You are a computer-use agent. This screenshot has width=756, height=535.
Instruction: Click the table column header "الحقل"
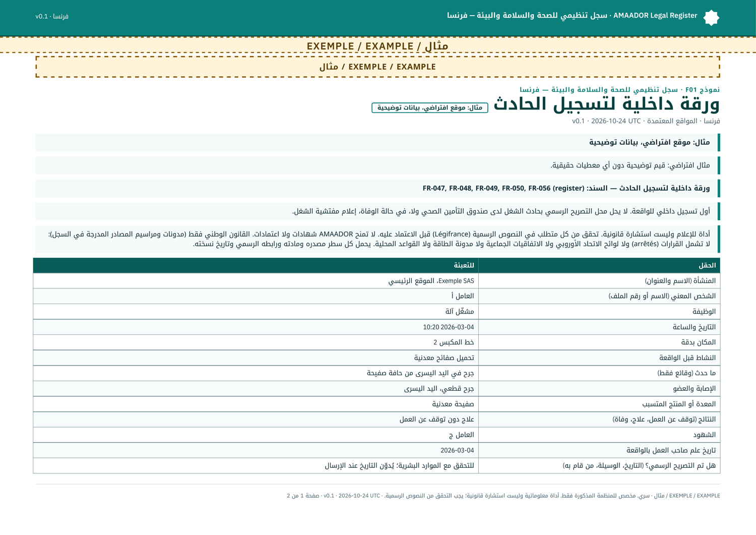click(707, 265)
